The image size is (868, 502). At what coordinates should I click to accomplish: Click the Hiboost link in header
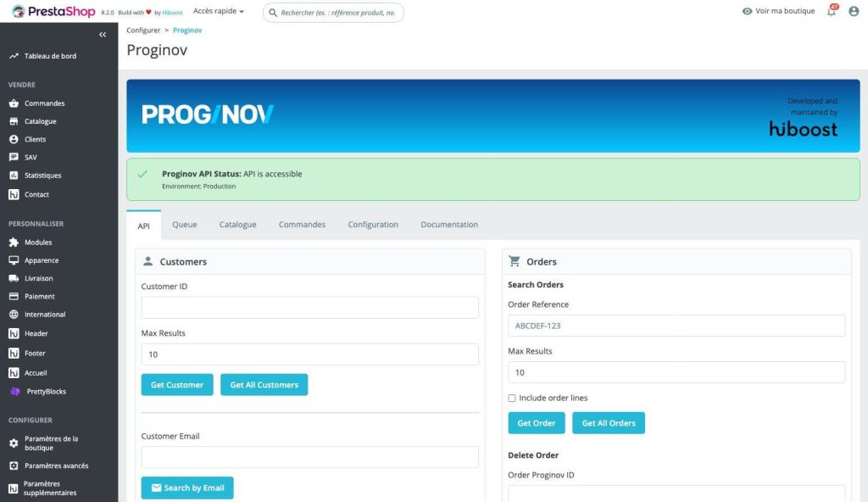coord(172,13)
